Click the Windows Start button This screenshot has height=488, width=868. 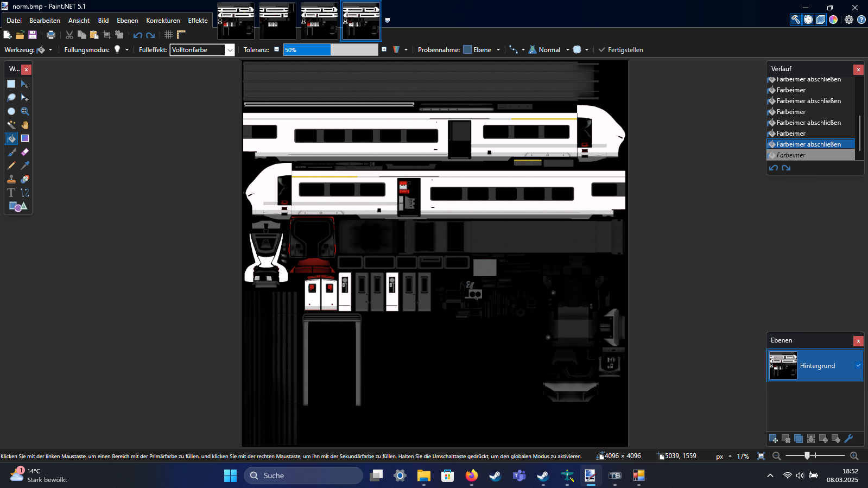coord(230,476)
